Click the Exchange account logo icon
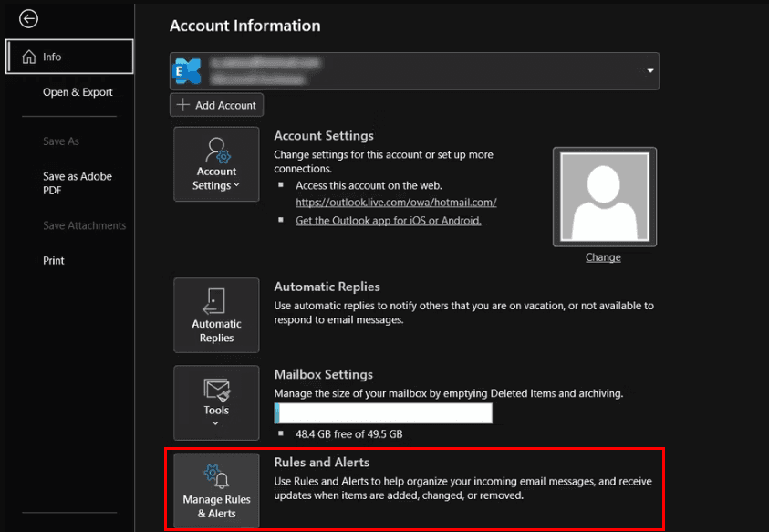The image size is (769, 532). click(x=189, y=70)
